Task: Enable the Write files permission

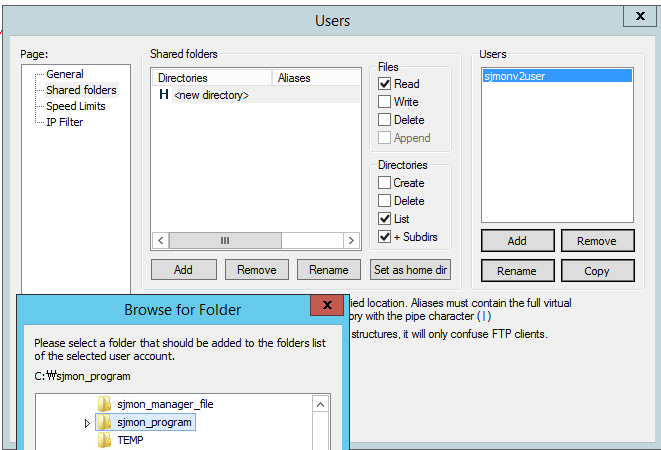Action: coord(385,102)
